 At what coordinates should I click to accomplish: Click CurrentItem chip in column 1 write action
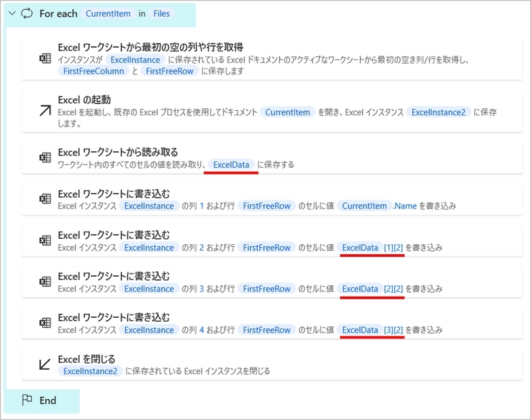point(364,206)
